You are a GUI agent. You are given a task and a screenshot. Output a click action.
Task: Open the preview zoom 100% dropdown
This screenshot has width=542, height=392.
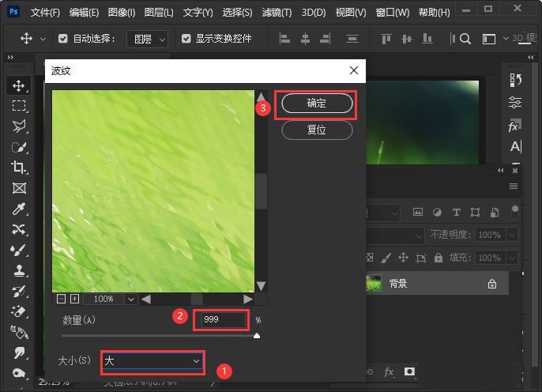pyautogui.click(x=130, y=300)
